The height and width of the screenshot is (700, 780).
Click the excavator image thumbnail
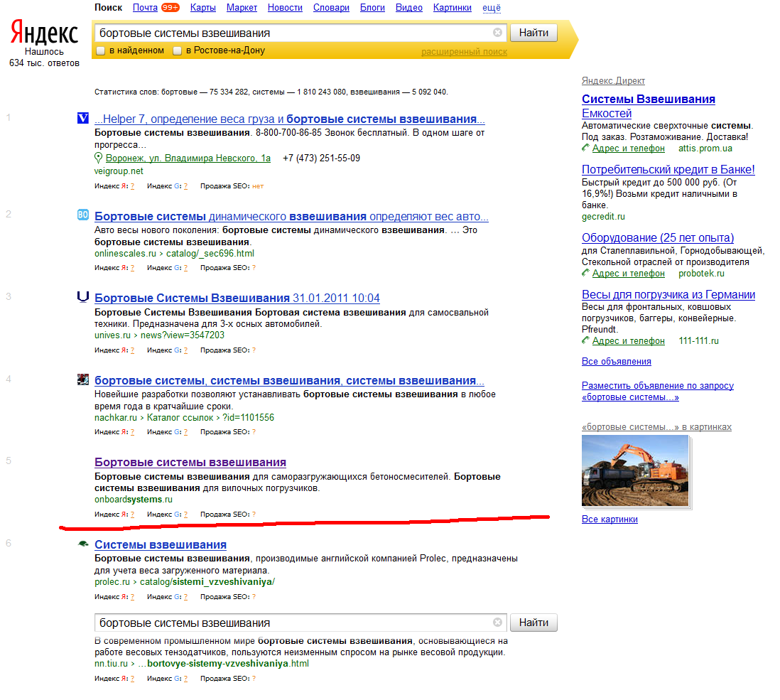635,470
